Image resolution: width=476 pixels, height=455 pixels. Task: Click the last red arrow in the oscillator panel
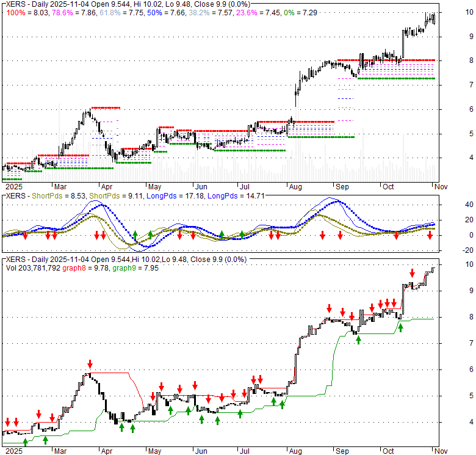click(430, 235)
